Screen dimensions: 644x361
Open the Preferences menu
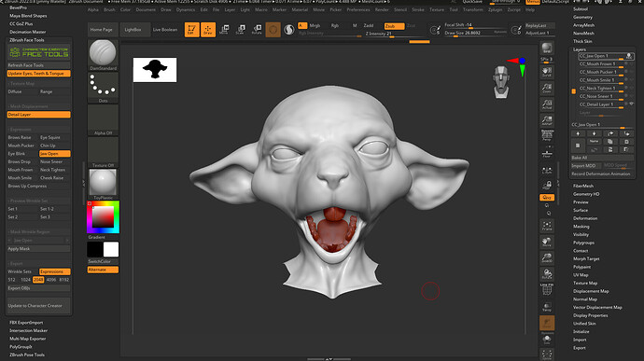[x=358, y=9]
